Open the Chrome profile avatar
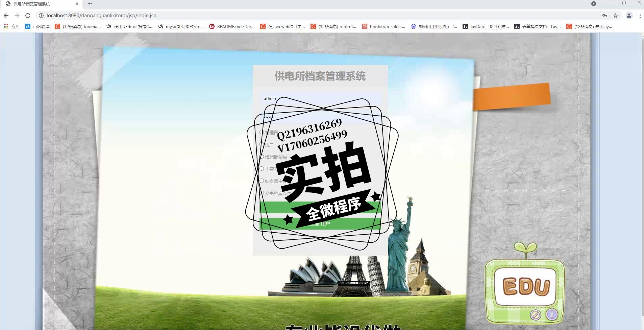This screenshot has height=330, width=644. coord(629,16)
